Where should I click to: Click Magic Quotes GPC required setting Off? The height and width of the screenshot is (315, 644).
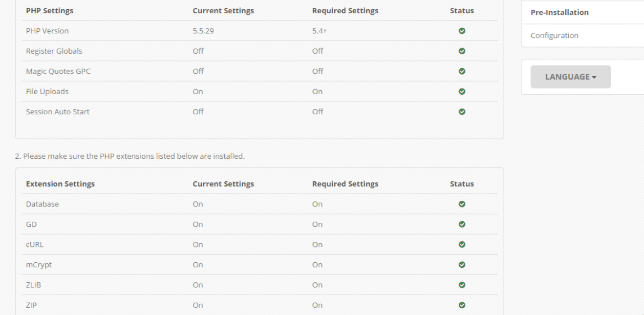tap(318, 71)
